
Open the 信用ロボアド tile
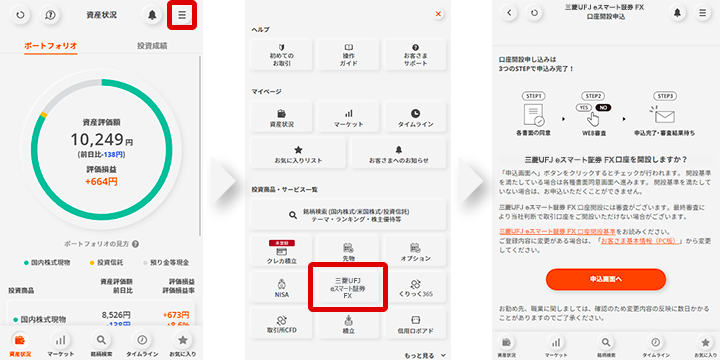[x=415, y=323]
